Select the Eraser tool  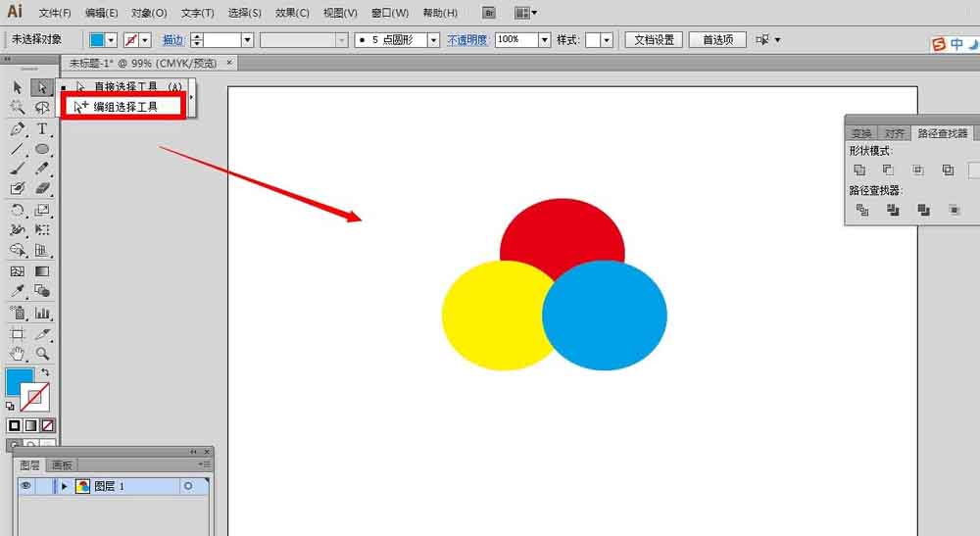[x=42, y=188]
